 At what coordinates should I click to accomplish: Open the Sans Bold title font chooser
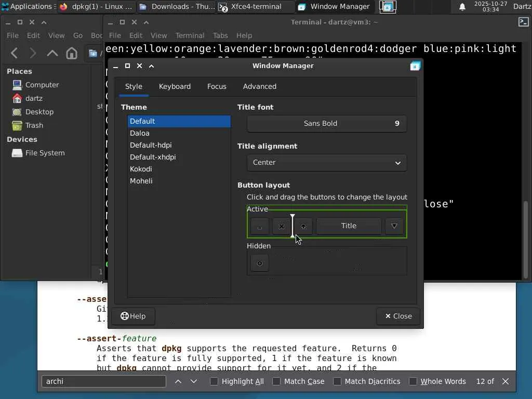[x=327, y=124]
